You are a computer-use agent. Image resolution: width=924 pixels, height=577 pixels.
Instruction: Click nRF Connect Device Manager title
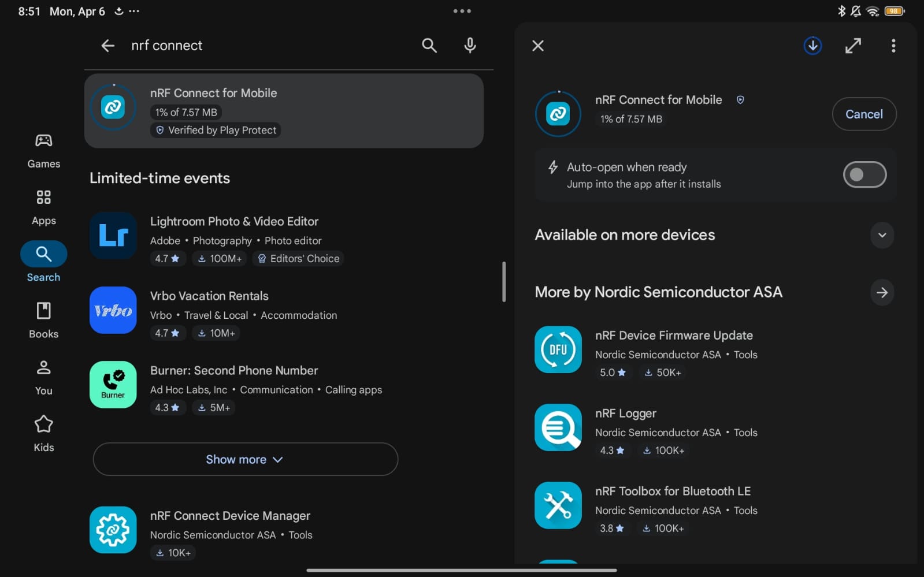tap(230, 516)
